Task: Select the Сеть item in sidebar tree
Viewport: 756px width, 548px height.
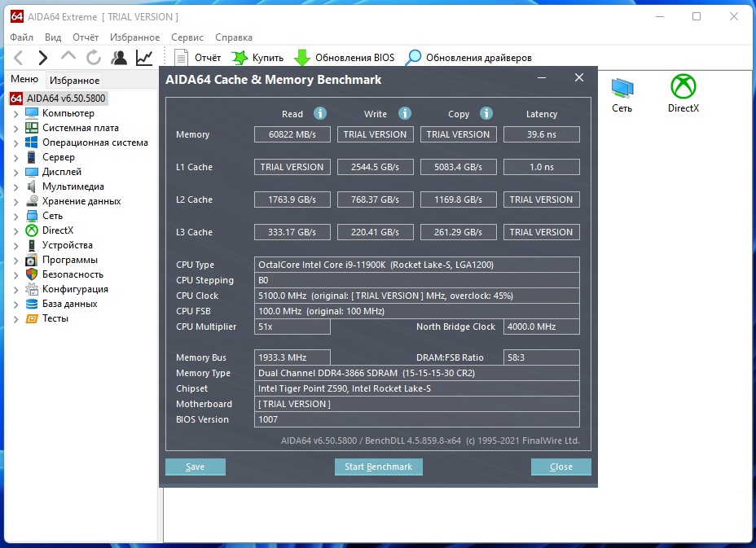Action: tap(52, 216)
